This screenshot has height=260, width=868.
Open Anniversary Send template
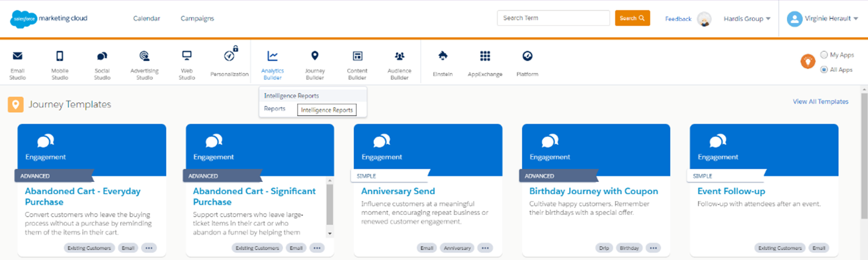click(x=398, y=191)
